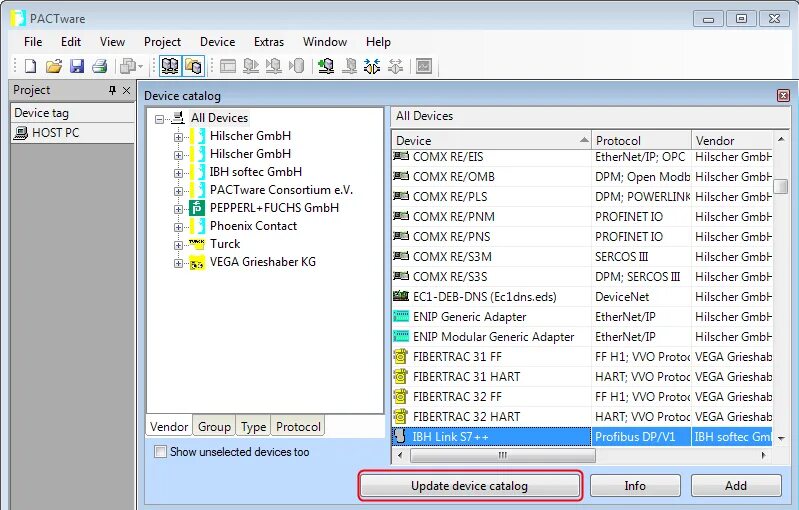
Task: Close the Device catalog with red X
Action: (x=783, y=95)
